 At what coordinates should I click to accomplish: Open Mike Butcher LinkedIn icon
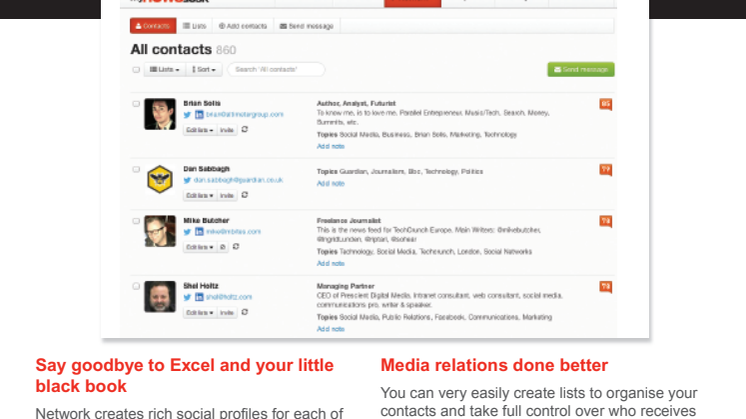[199, 232]
